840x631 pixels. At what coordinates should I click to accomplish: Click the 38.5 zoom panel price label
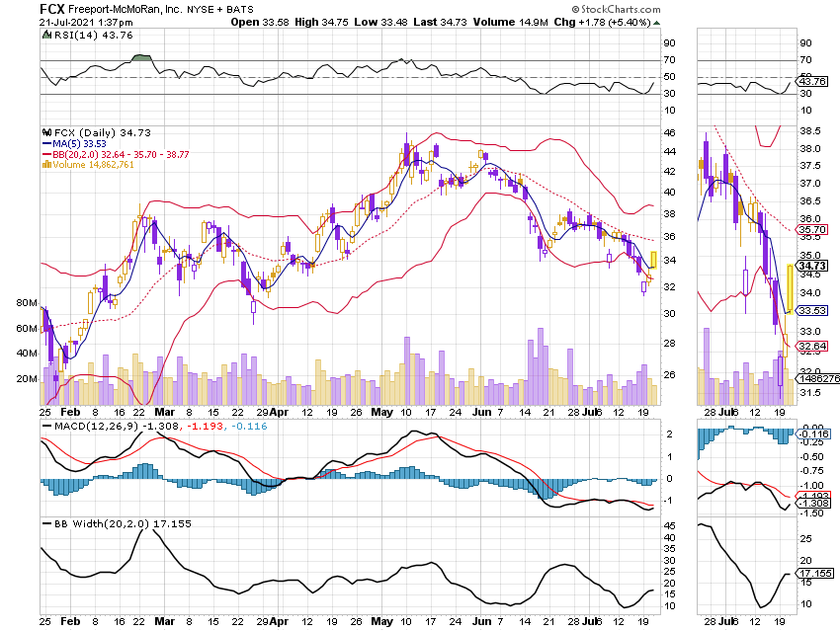coord(810,131)
